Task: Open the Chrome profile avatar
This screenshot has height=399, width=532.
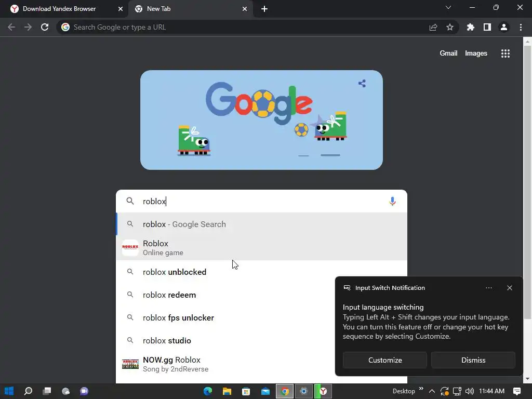Action: pyautogui.click(x=504, y=27)
